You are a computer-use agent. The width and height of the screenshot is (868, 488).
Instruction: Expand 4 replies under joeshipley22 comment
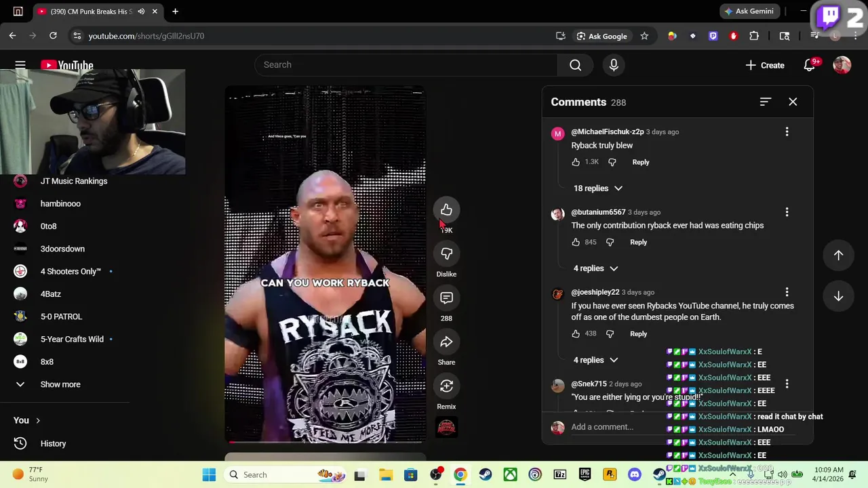(595, 360)
